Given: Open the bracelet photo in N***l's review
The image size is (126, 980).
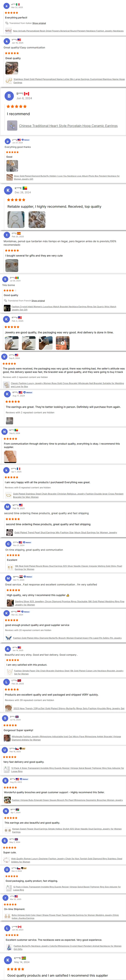Looking at the screenshot, I should tap(10, 456).
